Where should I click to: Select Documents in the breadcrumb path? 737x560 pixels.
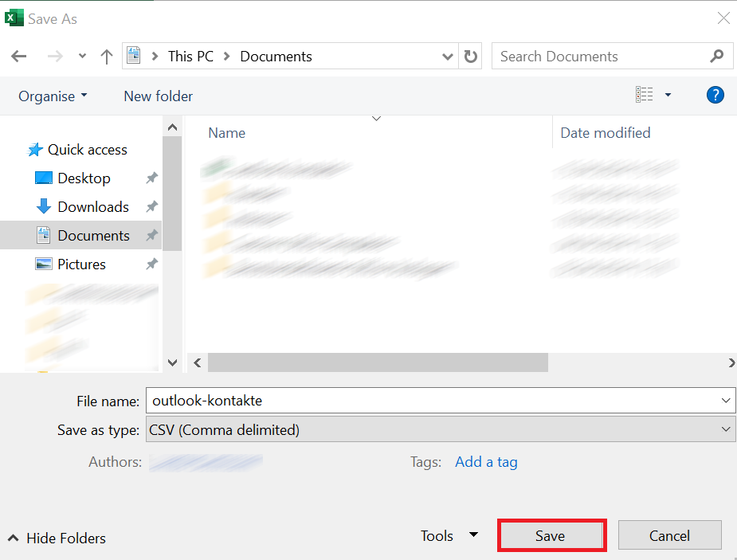click(x=276, y=56)
